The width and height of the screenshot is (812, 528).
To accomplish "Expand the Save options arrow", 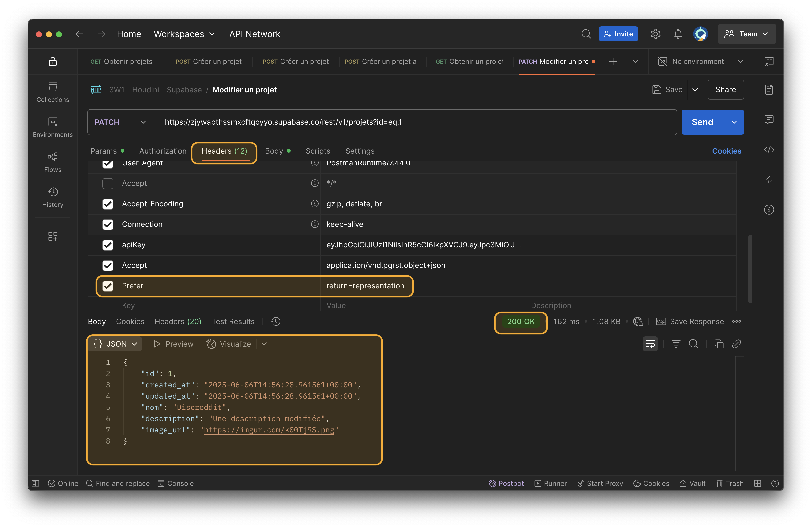I will tap(695, 90).
